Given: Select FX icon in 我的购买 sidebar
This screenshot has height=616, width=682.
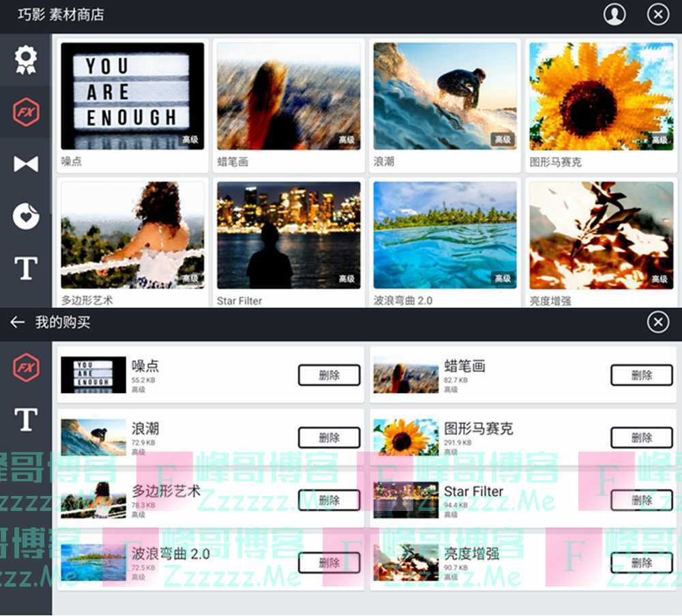Looking at the screenshot, I should pyautogui.click(x=26, y=368).
